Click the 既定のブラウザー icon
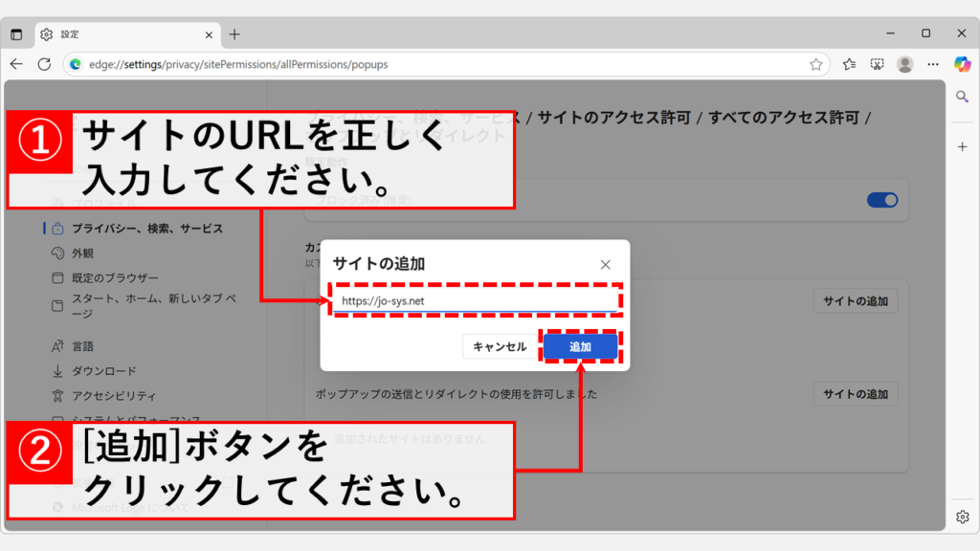Screen dimensions: 980x551 tap(57, 278)
